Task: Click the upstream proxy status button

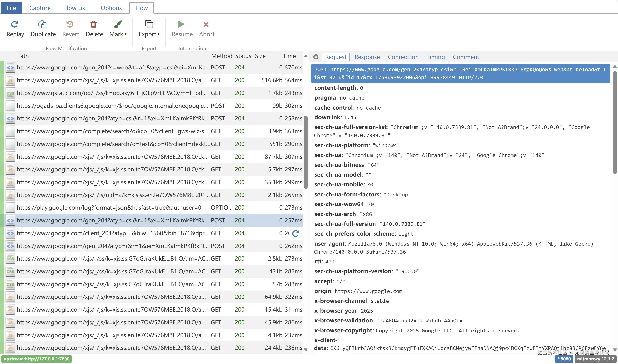Action: [x=37, y=359]
